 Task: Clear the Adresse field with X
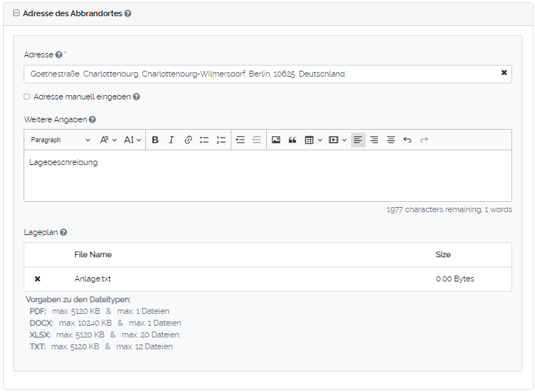504,73
